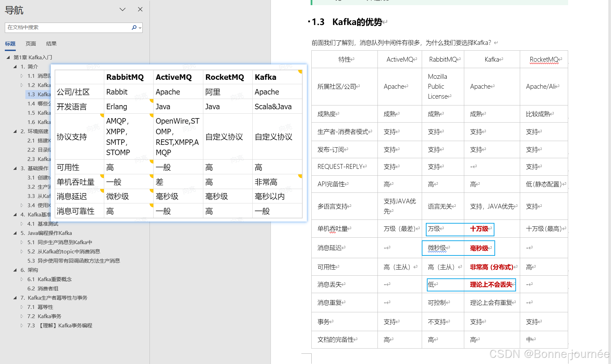611x364 pixels.
Task: Go to heading 2.2 目录
Action: (39, 150)
